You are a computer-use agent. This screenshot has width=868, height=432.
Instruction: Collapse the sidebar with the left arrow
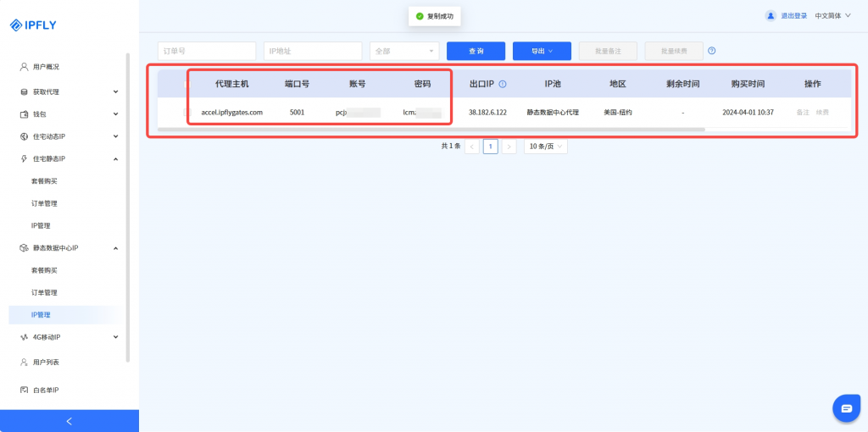[x=70, y=421]
